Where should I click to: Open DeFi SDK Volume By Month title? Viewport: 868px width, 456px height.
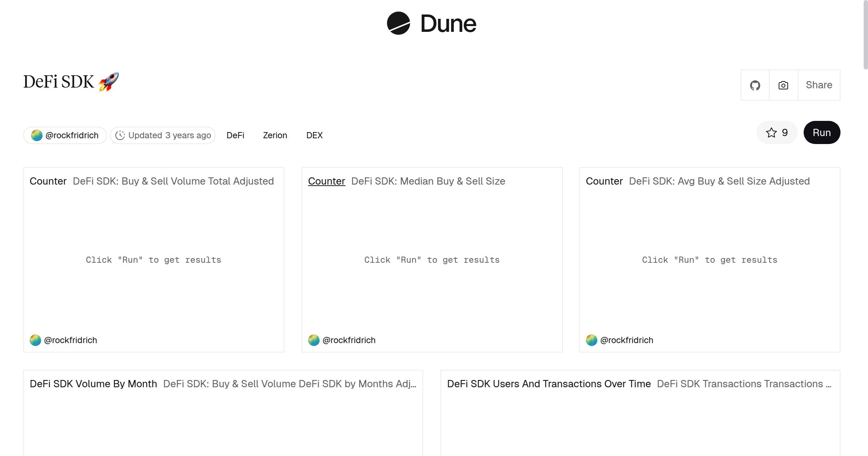click(93, 384)
